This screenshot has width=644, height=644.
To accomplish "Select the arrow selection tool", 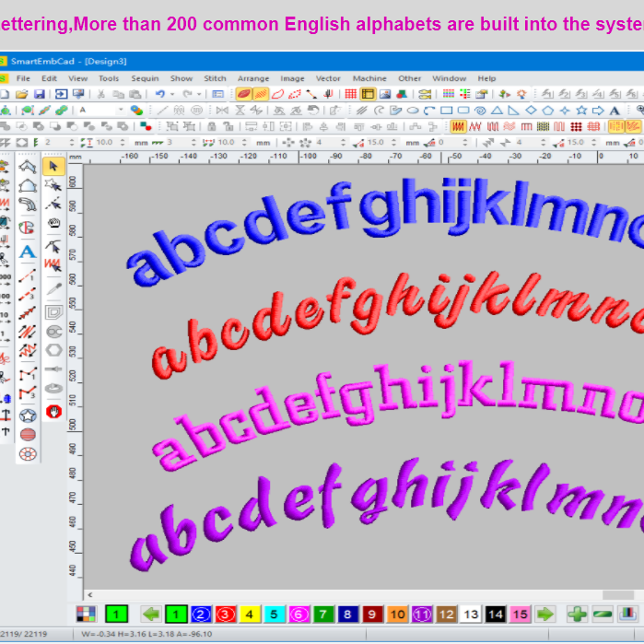I will tap(53, 166).
